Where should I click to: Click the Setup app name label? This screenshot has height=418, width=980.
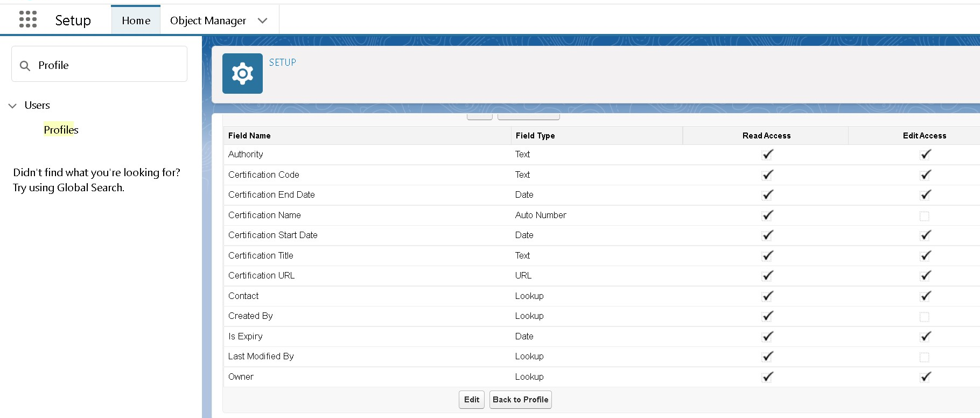click(73, 20)
